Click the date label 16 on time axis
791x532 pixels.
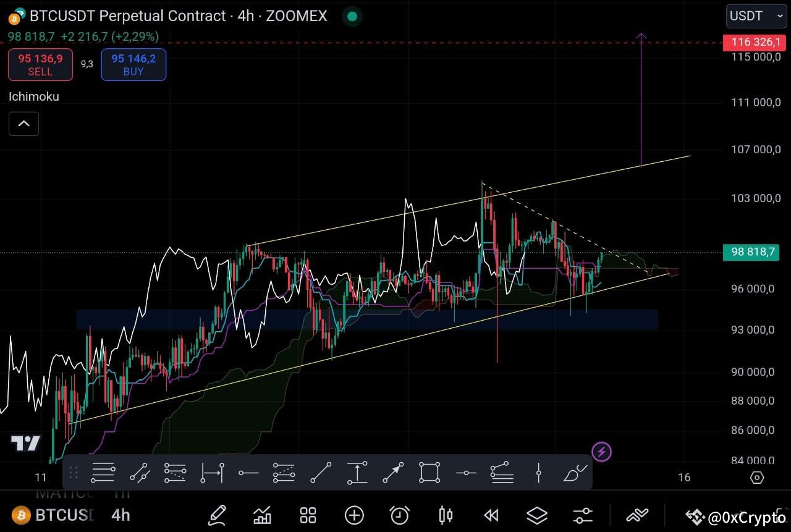[x=683, y=477]
